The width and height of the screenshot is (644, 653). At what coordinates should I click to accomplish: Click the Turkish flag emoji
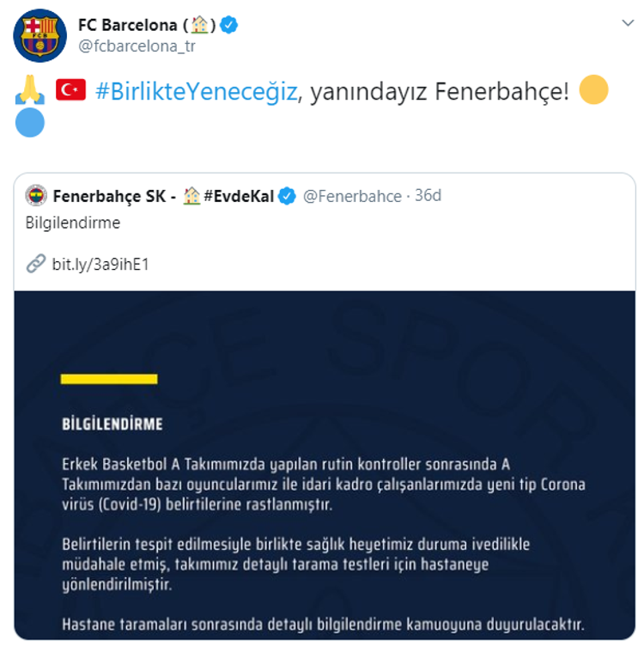[x=70, y=89]
